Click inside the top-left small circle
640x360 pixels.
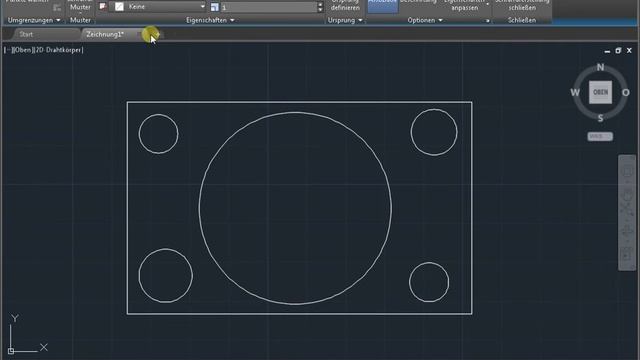click(158, 134)
